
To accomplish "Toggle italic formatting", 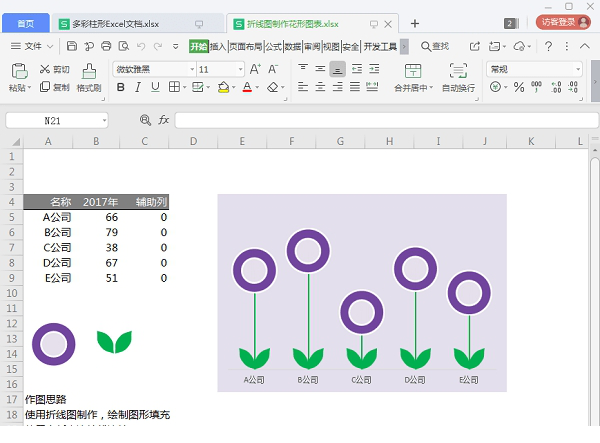I will pos(139,88).
